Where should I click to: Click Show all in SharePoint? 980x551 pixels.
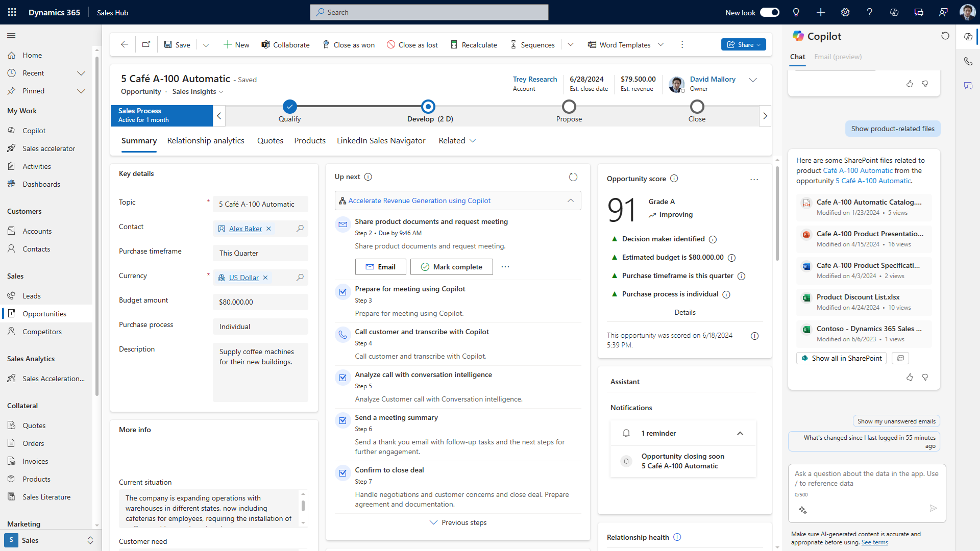841,358
